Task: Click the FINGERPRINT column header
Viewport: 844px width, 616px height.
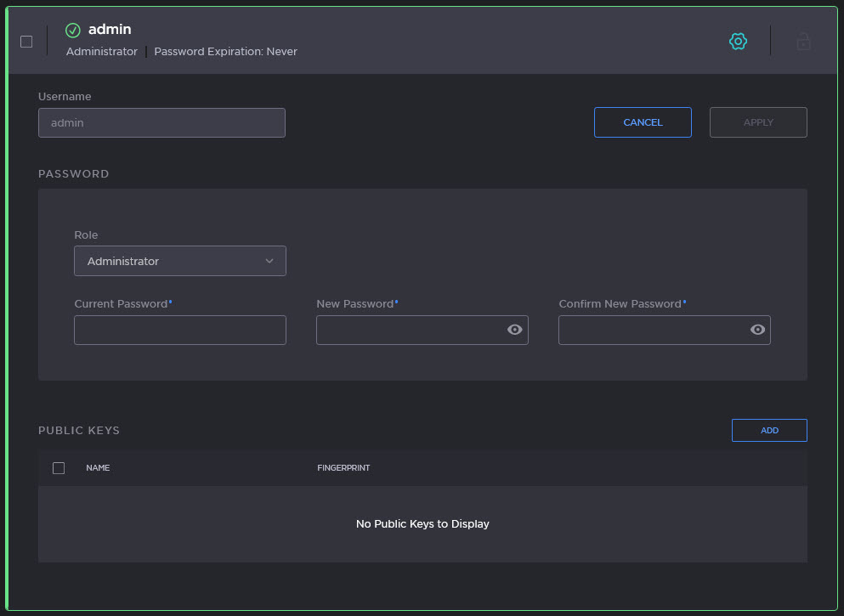Action: click(343, 468)
